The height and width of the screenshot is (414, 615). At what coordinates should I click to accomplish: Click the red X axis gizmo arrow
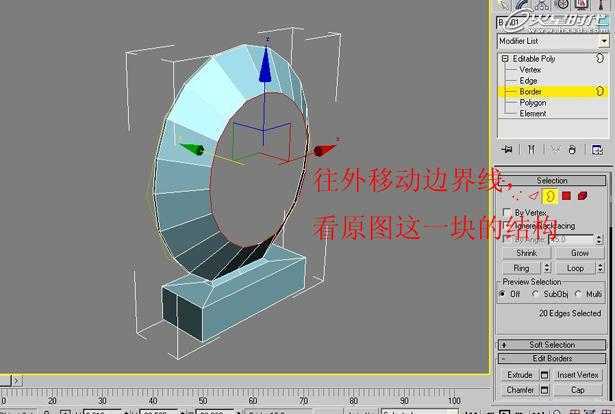pos(325,149)
